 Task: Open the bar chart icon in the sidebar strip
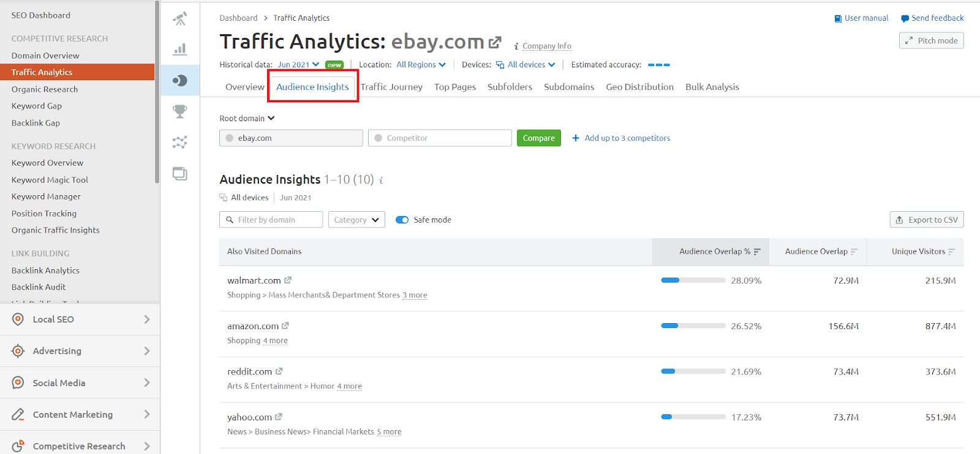coord(180,49)
